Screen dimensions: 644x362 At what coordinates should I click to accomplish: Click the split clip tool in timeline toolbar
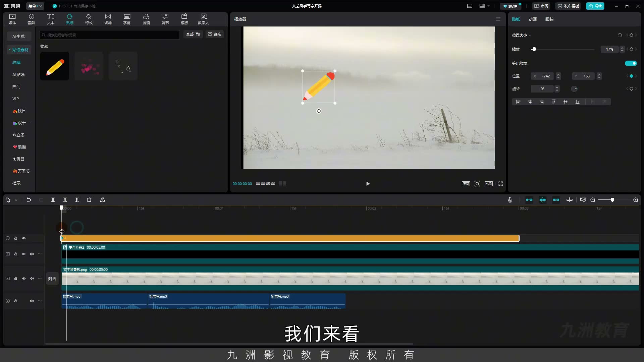tap(53, 200)
